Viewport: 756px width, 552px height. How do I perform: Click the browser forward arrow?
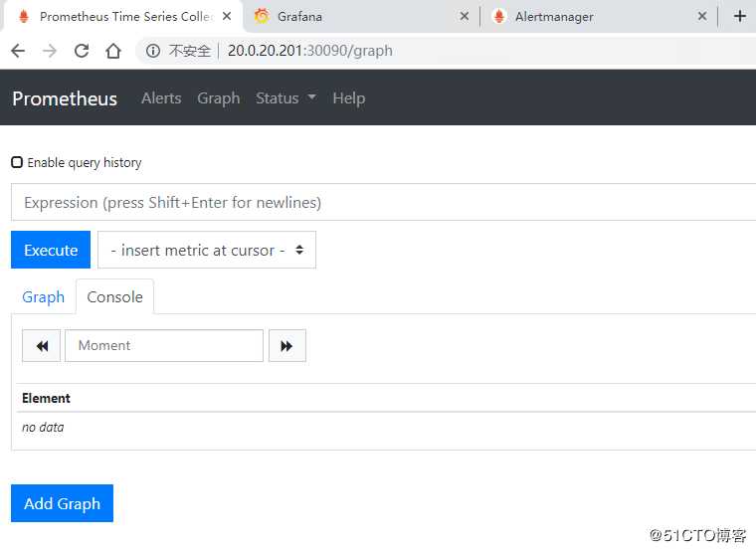coord(50,51)
